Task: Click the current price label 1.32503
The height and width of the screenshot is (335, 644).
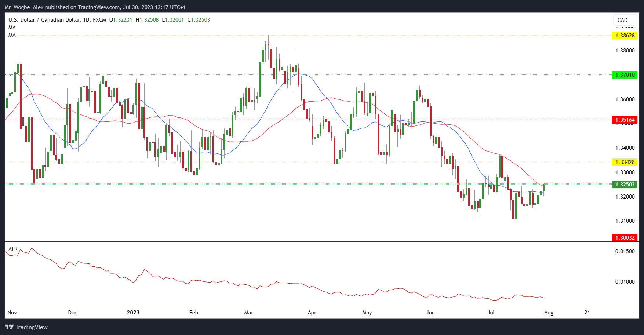Action: [x=625, y=185]
